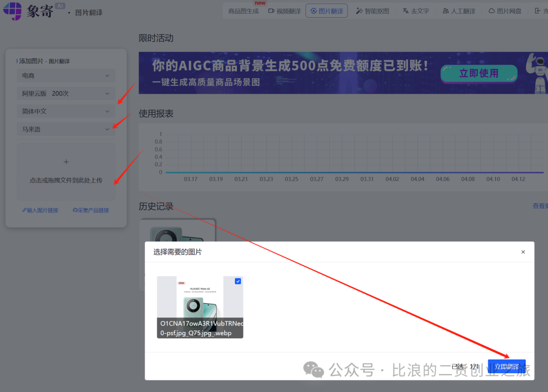Click the 采集产品链接 link
The height and width of the screenshot is (392, 548).
click(91, 210)
